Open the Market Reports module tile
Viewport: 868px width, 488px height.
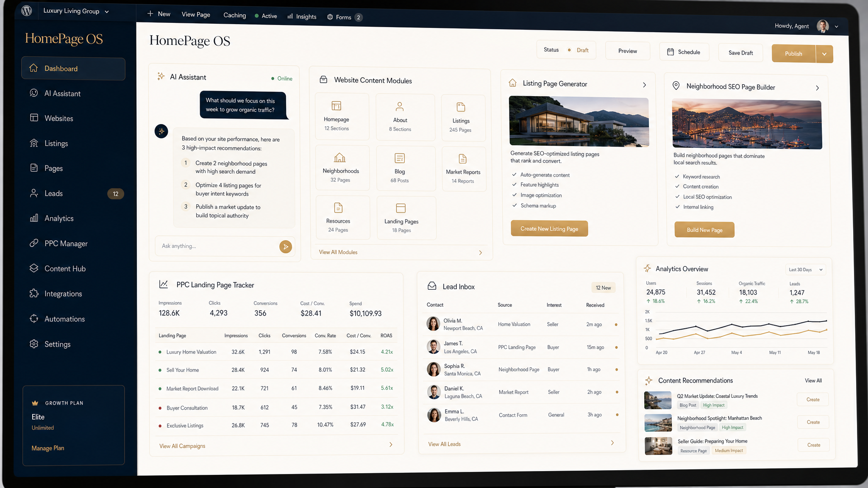[464, 169]
